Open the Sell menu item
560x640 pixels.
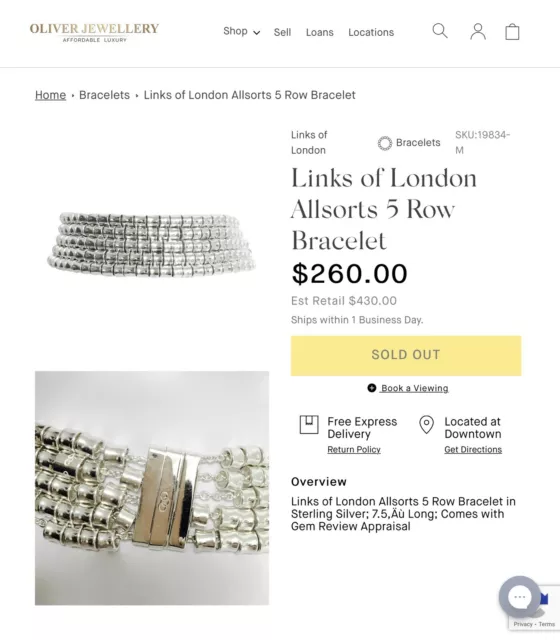click(282, 32)
